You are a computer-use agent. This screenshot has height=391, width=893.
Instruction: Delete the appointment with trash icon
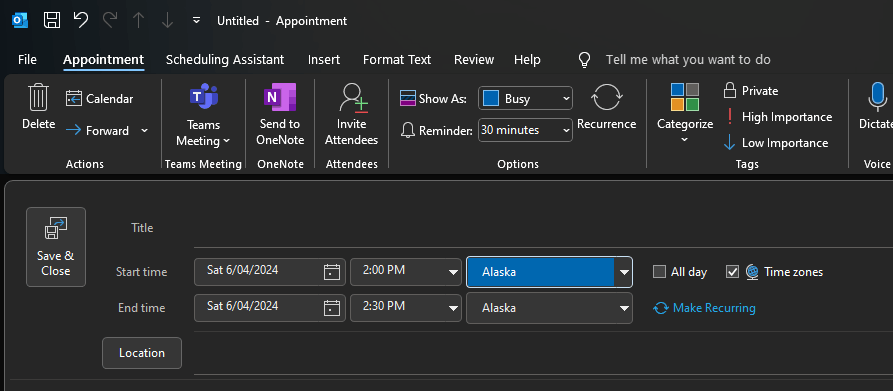[x=39, y=106]
